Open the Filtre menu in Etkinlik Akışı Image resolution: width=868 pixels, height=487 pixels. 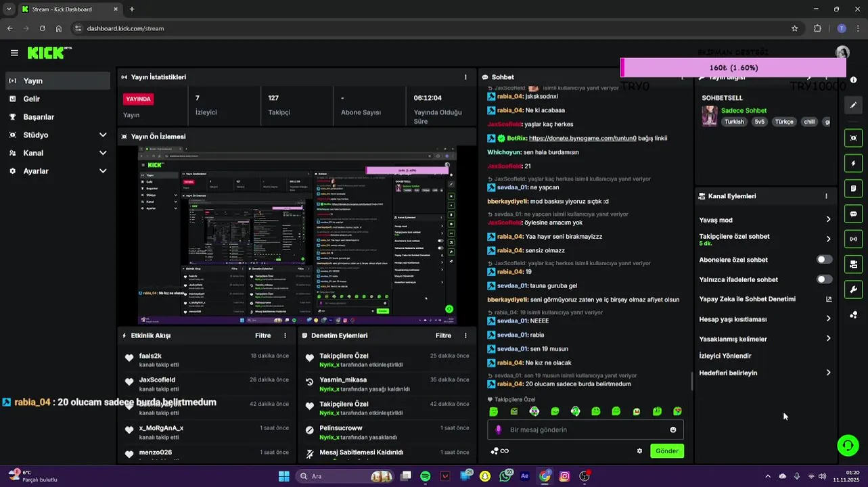coord(262,335)
